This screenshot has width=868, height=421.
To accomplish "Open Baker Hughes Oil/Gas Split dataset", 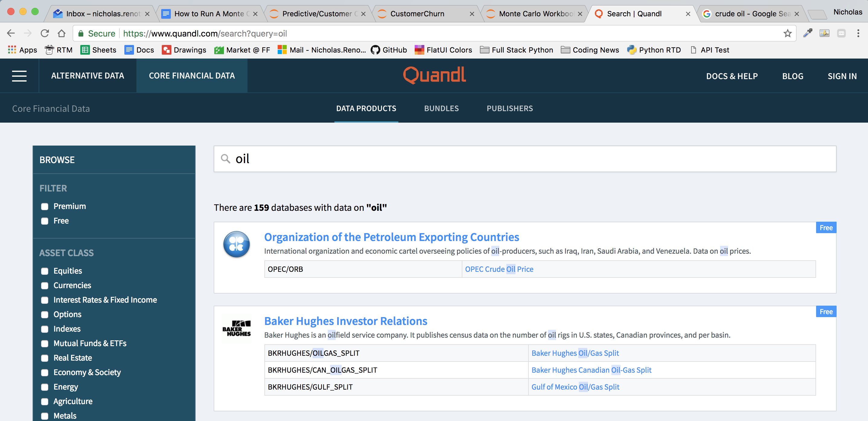I will (x=575, y=353).
